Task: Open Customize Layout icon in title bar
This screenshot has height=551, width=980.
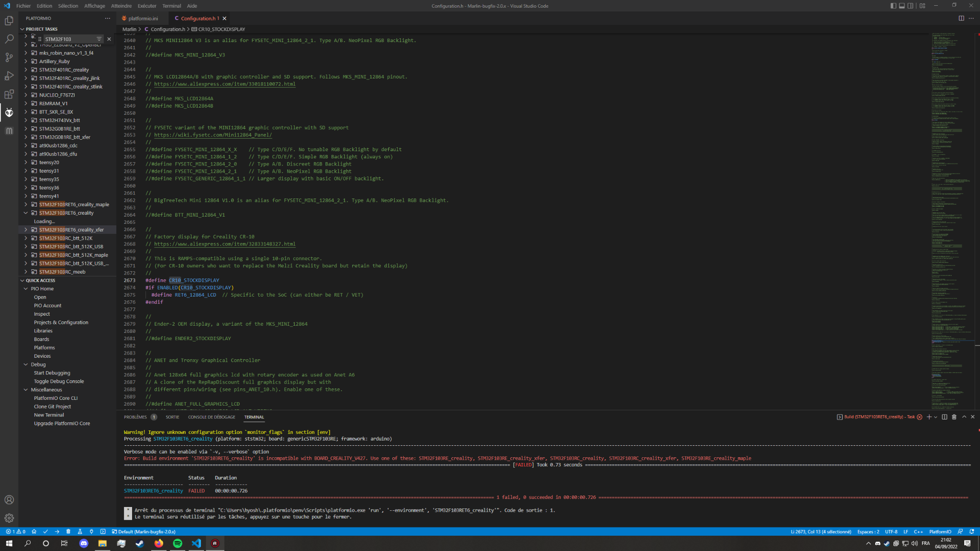Action: click(923, 6)
